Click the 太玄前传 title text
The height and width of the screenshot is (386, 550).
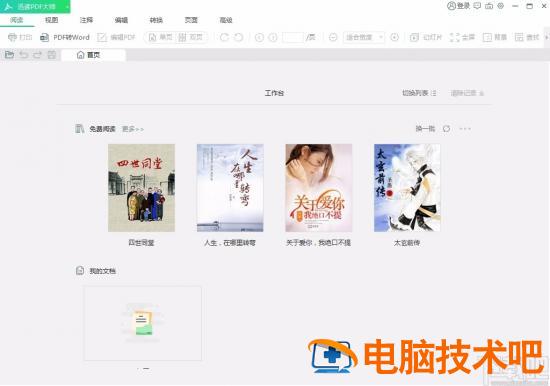pos(407,242)
